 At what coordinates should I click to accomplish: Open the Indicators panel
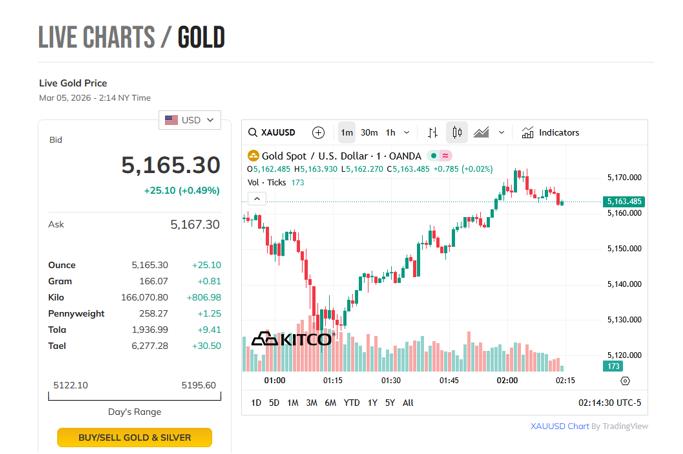click(550, 133)
